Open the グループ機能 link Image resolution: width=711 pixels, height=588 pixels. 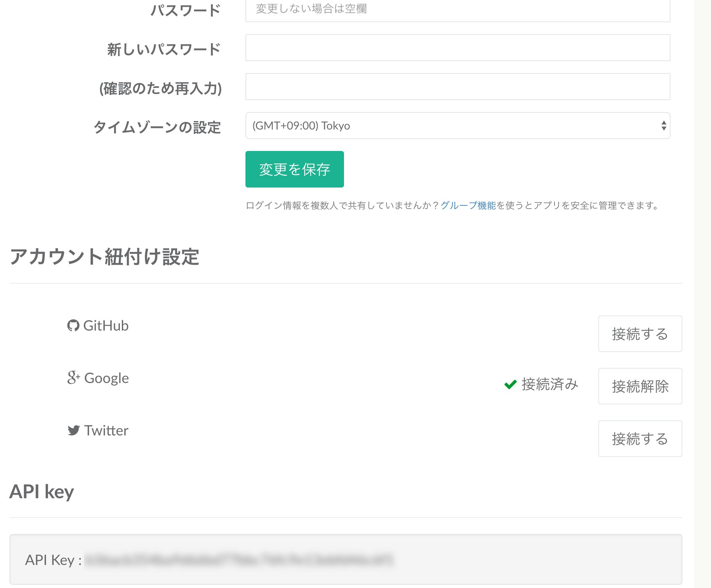click(x=468, y=205)
